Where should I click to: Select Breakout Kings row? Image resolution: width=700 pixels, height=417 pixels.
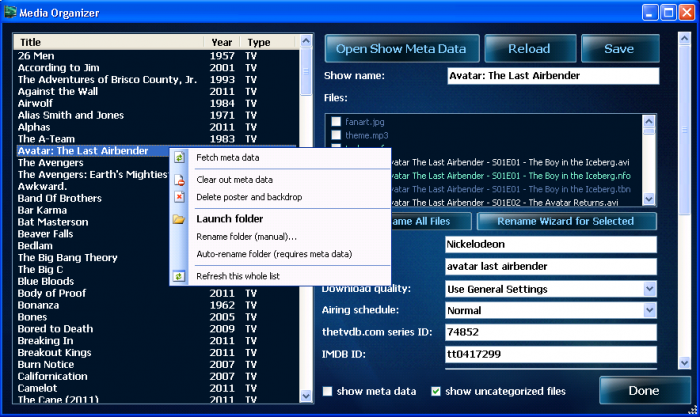156,353
